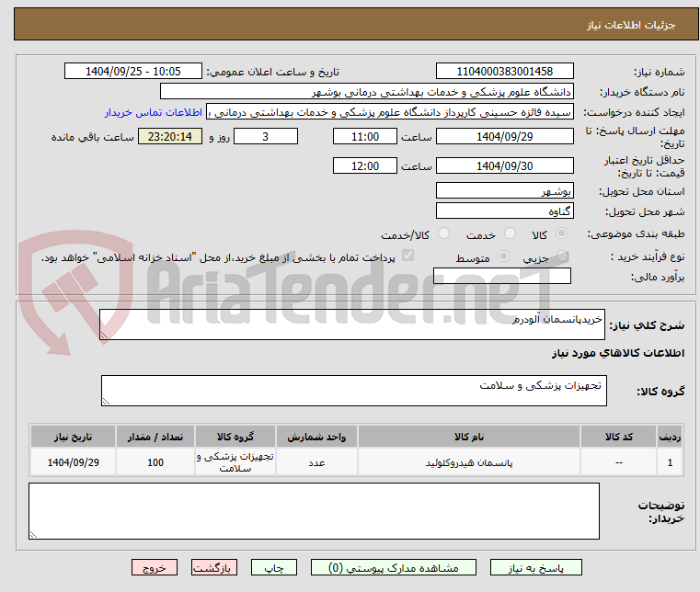Viewport: 700px width, 592px height.
Task: Click the goods group textarea تجهیزات پزشکی و سلامت
Action: click(353, 391)
